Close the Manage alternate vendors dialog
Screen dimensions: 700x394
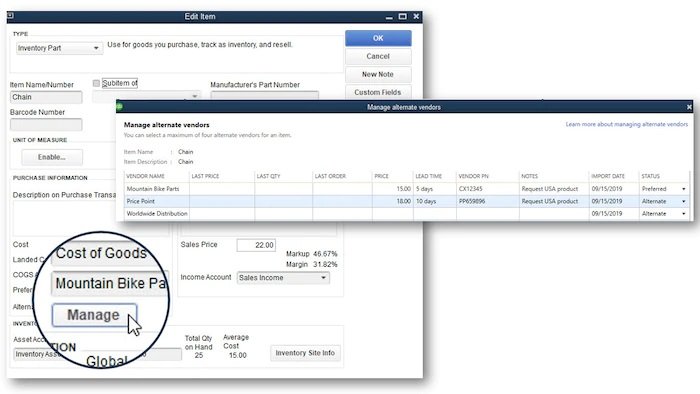click(689, 107)
